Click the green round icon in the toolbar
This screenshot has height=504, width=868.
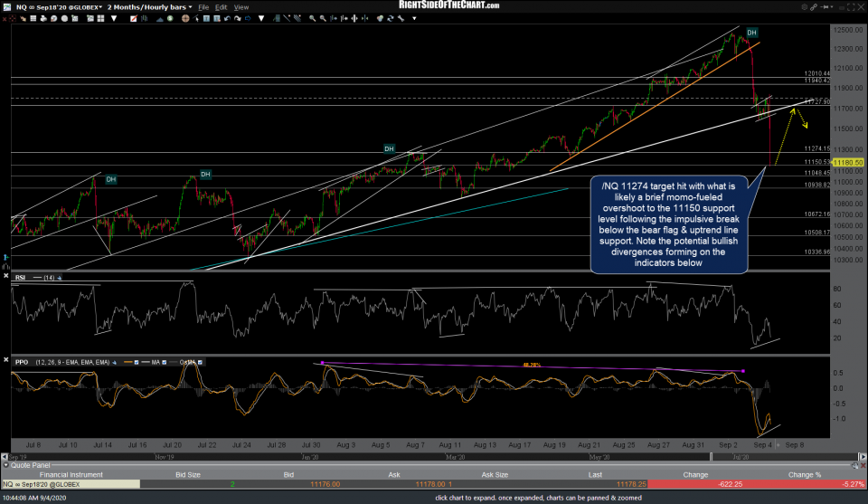tap(170, 18)
